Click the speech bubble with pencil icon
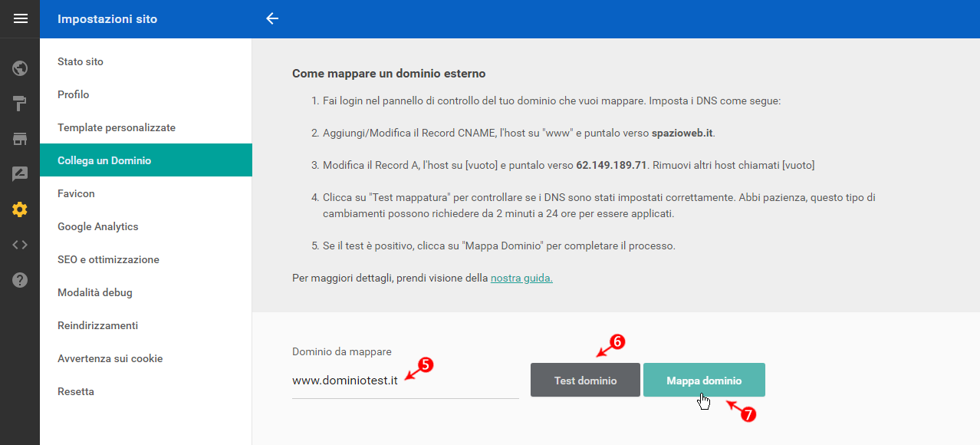 click(20, 174)
